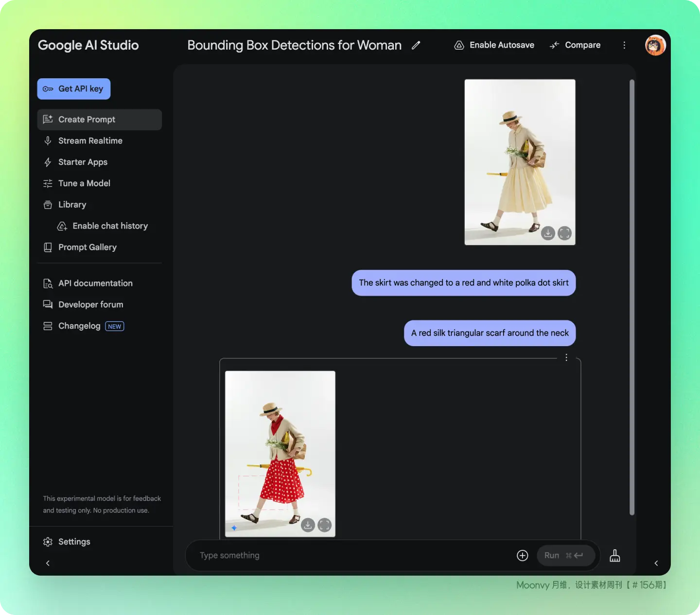Open Stream Realtime in the sidebar
Viewport: 700px width, 615px height.
click(x=90, y=141)
